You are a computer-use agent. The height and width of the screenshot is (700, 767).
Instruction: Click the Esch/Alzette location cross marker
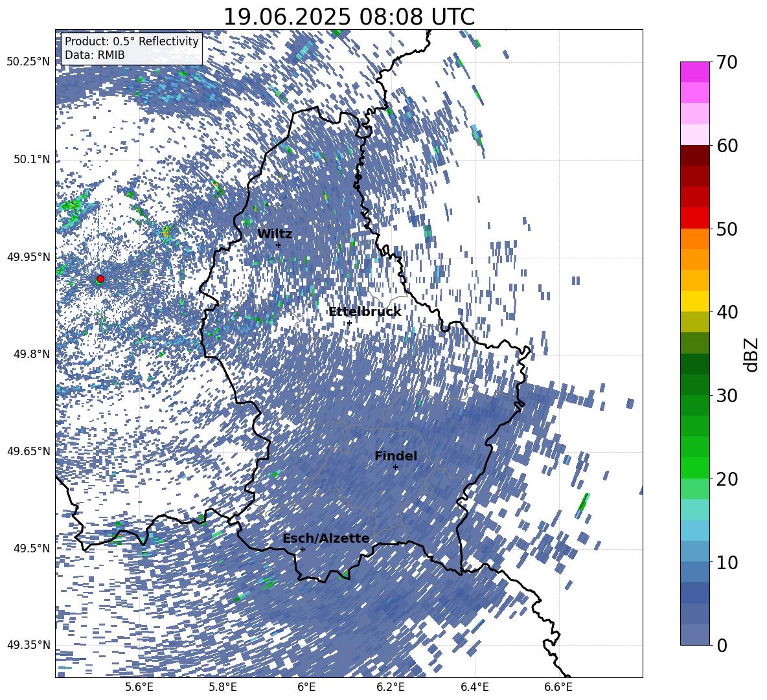tap(303, 549)
